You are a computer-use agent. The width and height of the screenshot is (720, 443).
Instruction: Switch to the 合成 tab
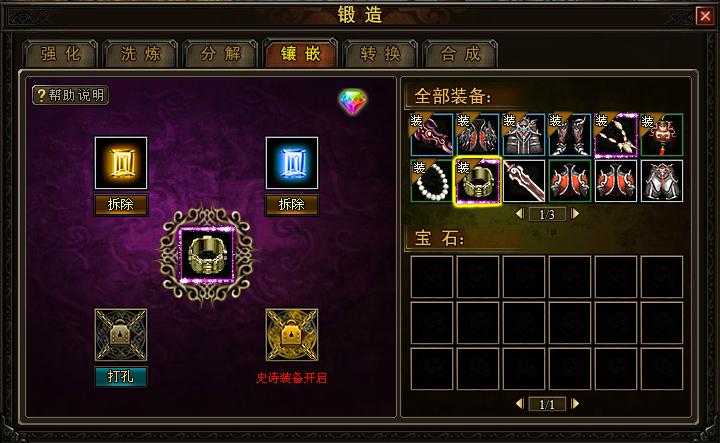[x=460, y=54]
